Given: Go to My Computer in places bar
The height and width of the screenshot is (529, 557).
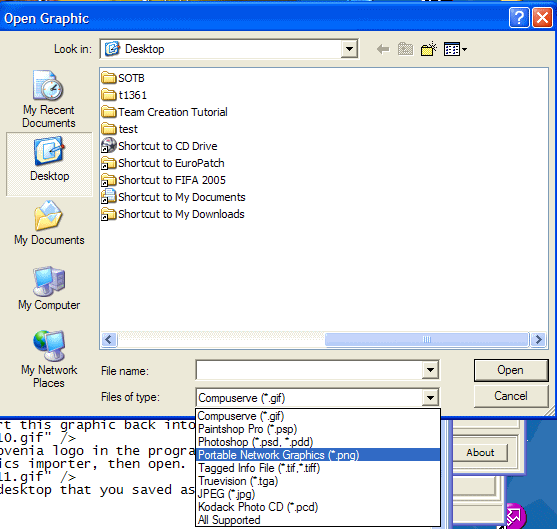Looking at the screenshot, I should [x=49, y=288].
